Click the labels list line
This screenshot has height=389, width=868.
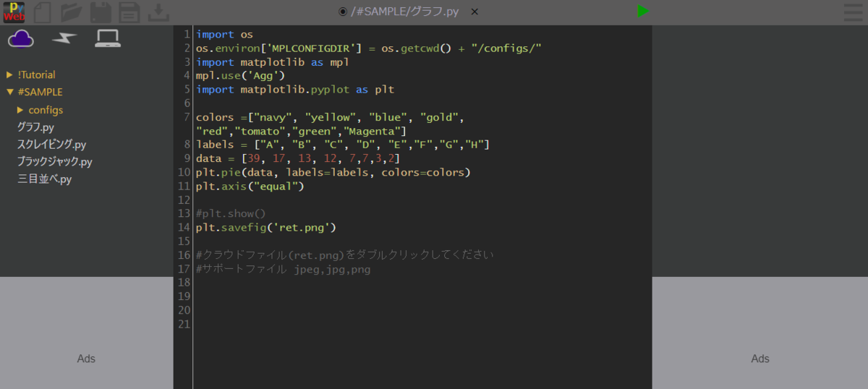coord(342,145)
